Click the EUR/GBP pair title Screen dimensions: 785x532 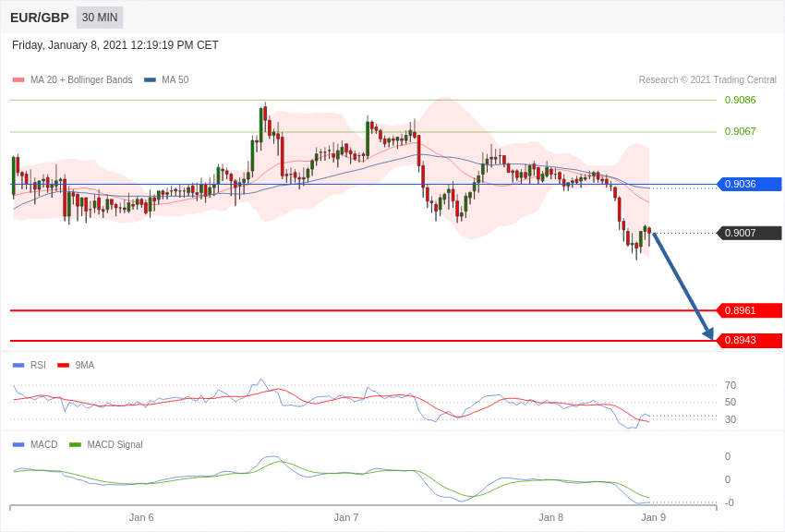click(x=40, y=18)
